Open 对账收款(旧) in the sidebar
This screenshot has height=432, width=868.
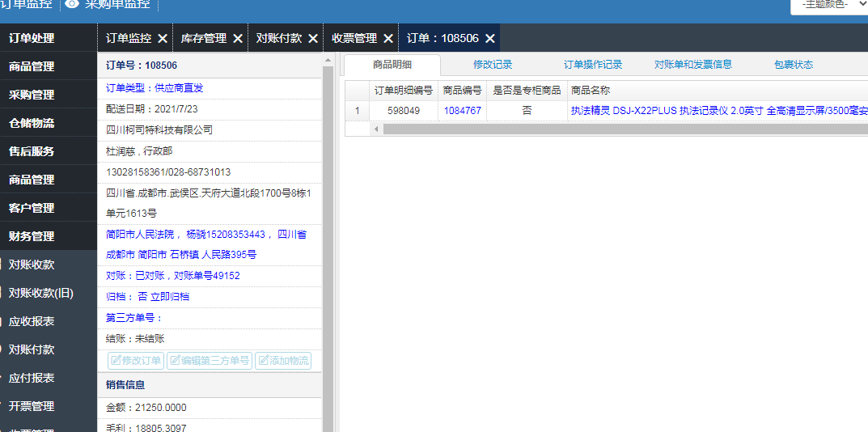[41, 293]
